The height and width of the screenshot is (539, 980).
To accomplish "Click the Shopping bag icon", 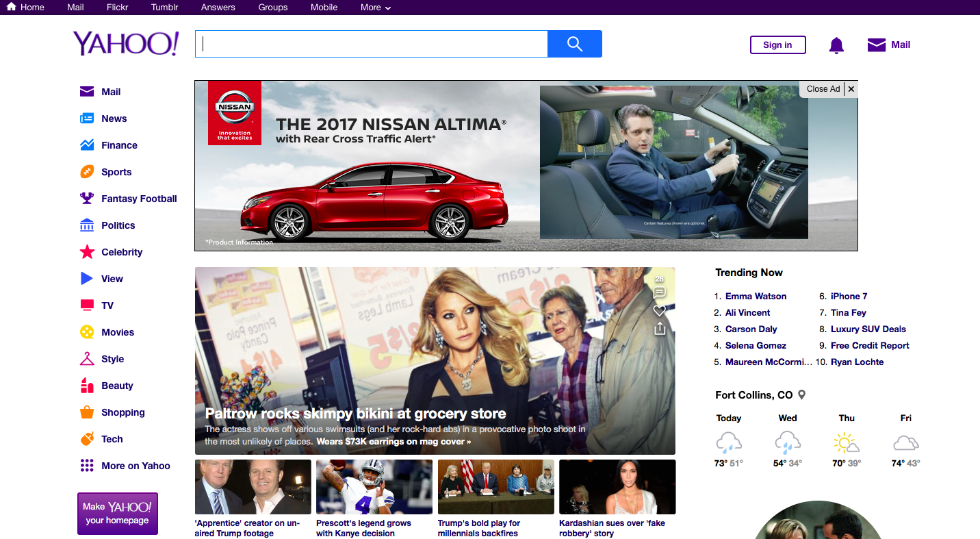I will [x=87, y=412].
